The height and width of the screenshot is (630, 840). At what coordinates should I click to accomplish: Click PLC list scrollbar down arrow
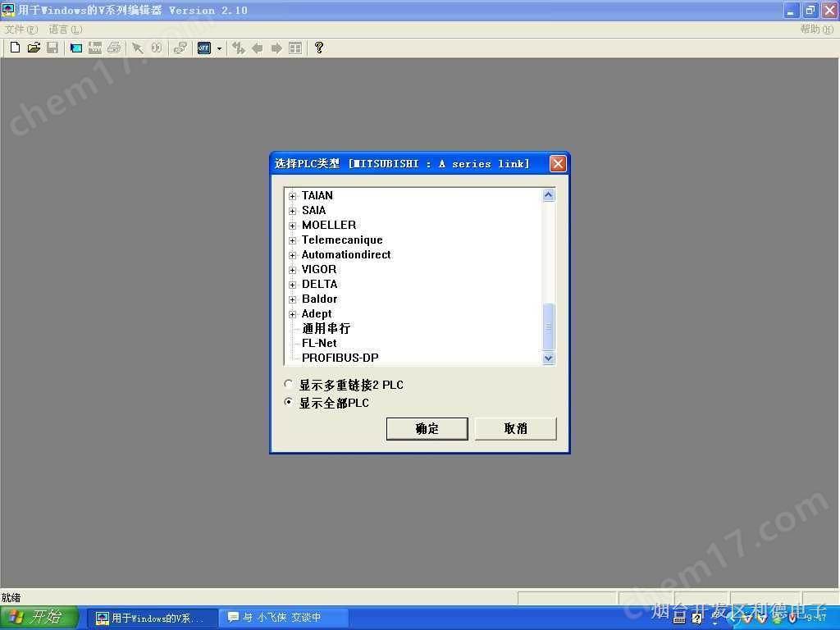548,358
